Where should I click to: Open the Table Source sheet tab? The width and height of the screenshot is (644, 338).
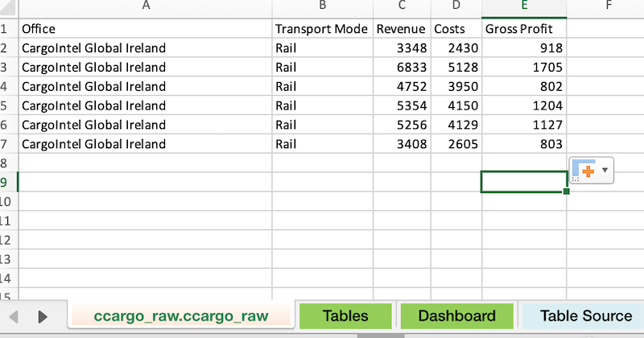(x=585, y=316)
